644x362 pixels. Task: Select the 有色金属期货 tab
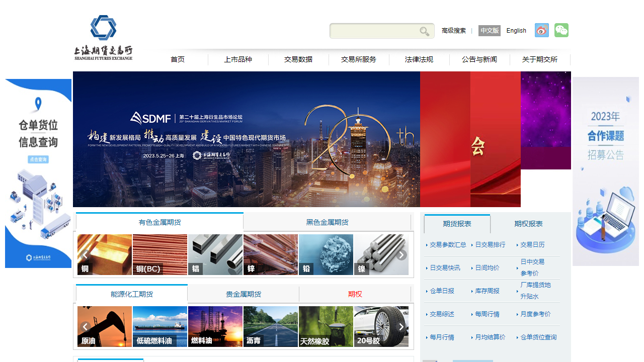point(159,222)
